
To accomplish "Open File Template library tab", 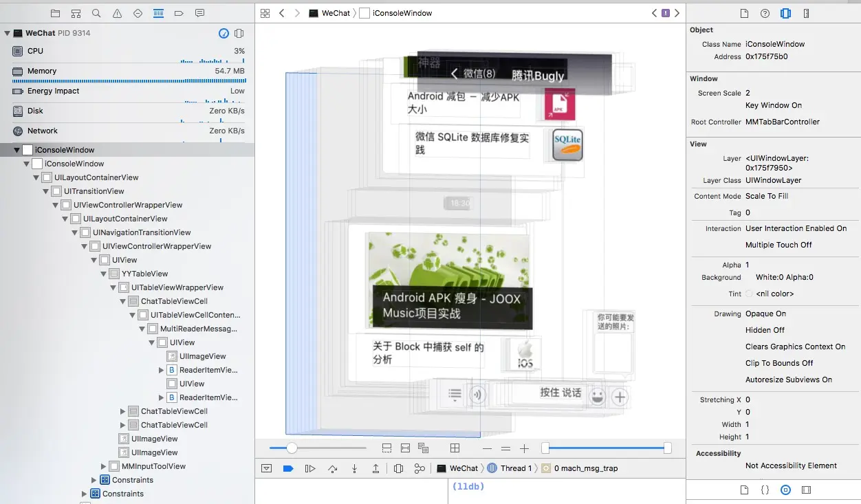I will pos(744,490).
